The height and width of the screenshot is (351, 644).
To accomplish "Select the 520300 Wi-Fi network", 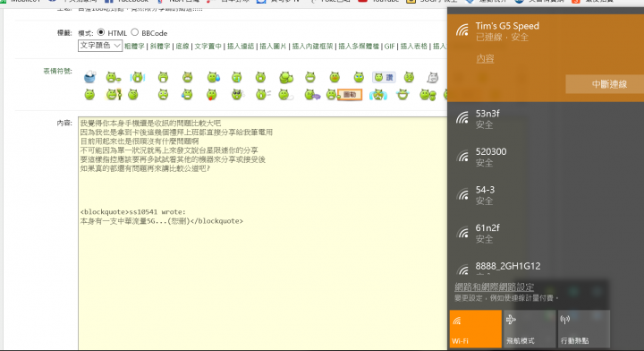I will tap(546, 157).
